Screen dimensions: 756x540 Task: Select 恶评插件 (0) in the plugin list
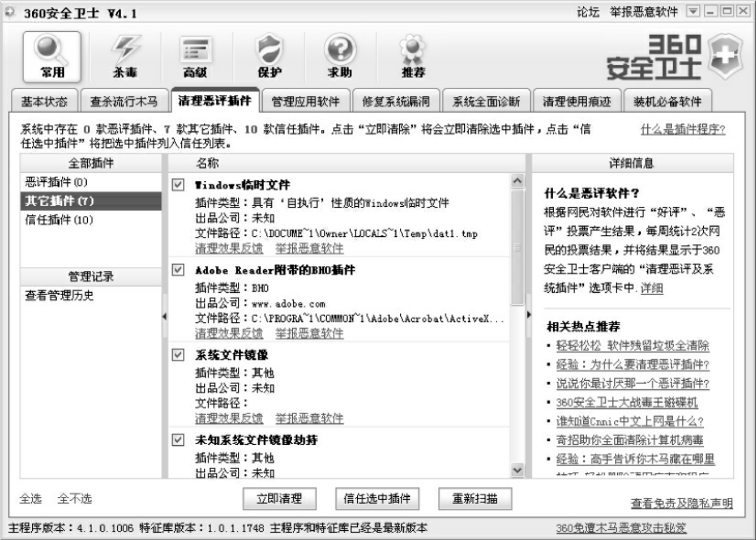[91, 182]
